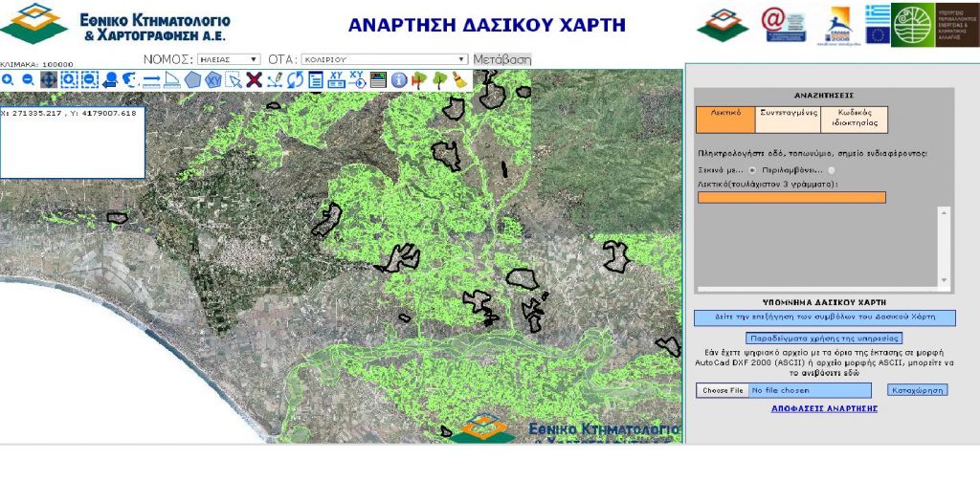The image size is (980, 481).
Task: Click the red X clear tool
Action: pyautogui.click(x=254, y=80)
